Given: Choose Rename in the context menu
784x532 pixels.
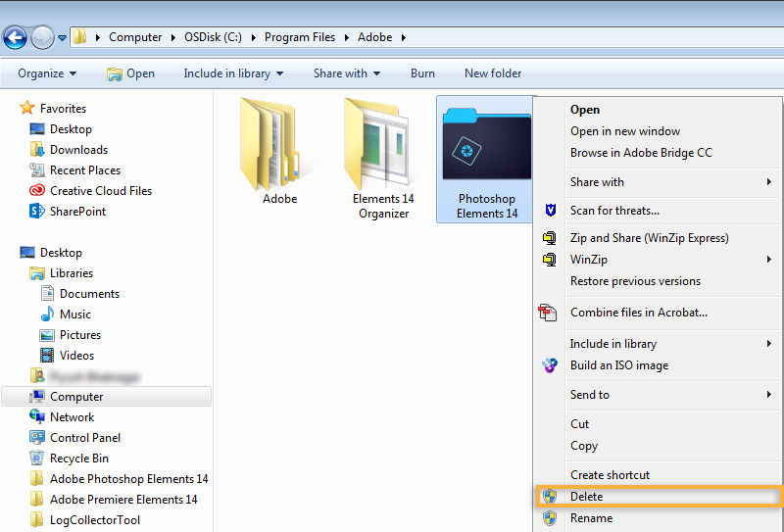Looking at the screenshot, I should 591,518.
